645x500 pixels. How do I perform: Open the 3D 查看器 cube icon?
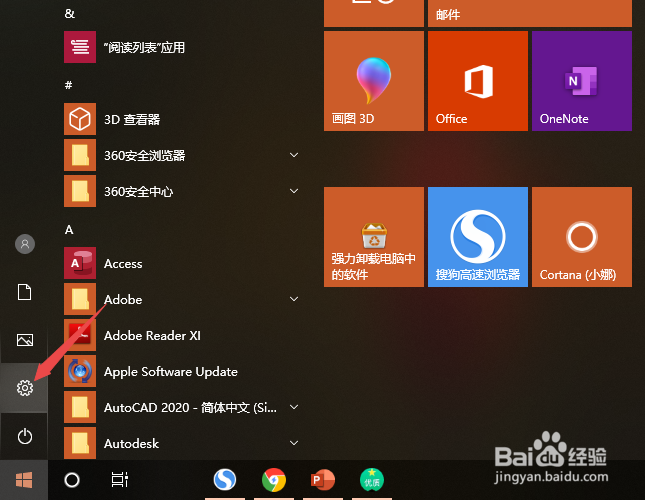tap(80, 119)
